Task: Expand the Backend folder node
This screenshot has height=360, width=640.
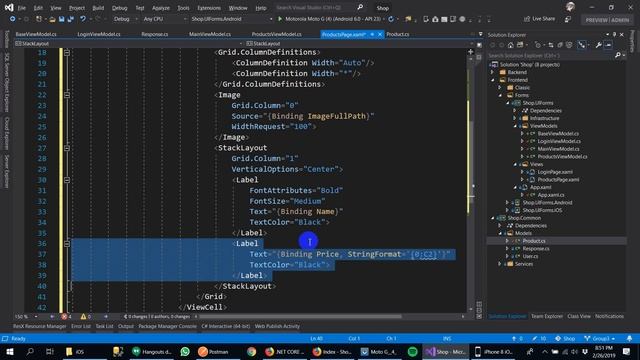Action: pyautogui.click(x=493, y=72)
